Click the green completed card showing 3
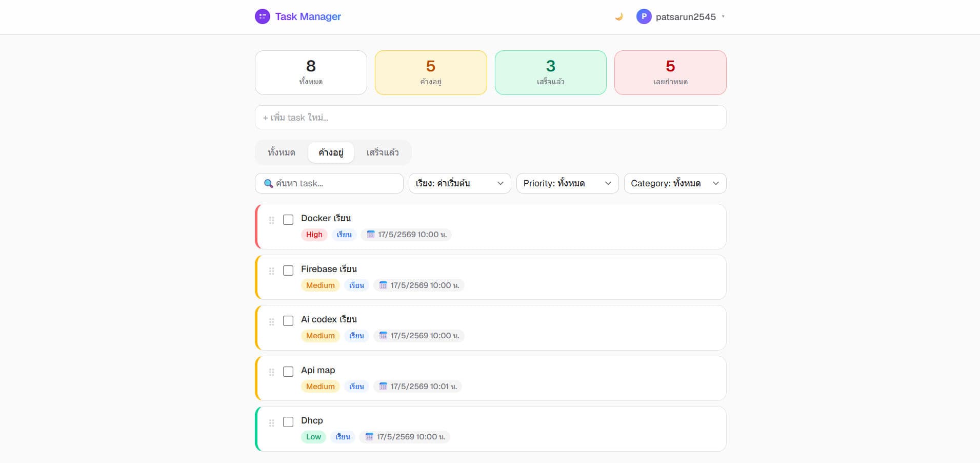The width and height of the screenshot is (980, 463). pos(550,72)
